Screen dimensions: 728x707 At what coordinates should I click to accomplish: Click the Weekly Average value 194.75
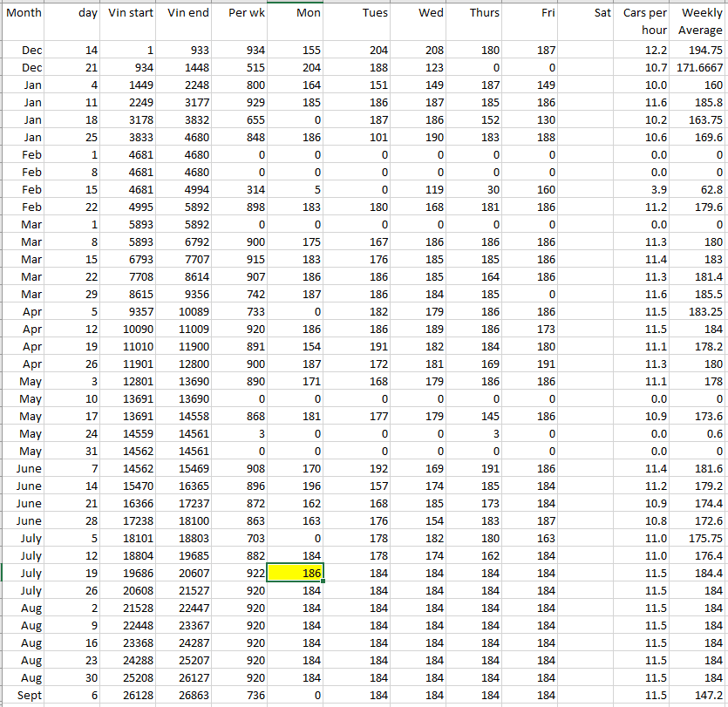click(x=700, y=51)
